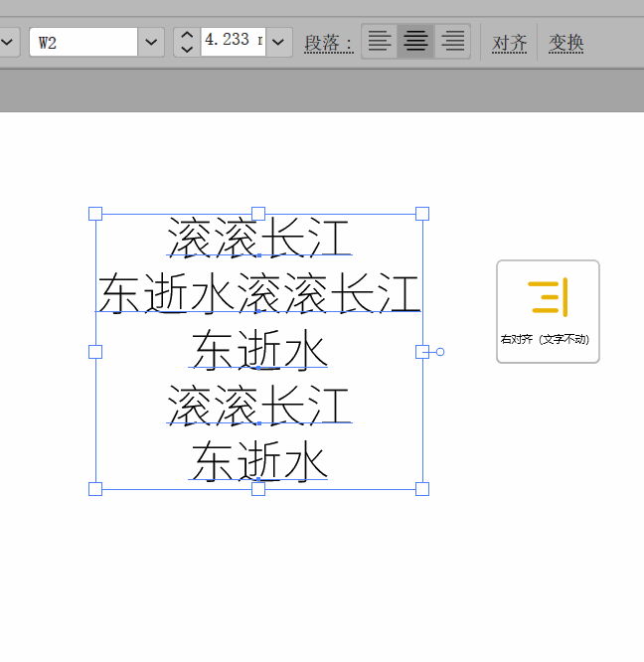Click right-middle handle of text bounding box

point(422,352)
